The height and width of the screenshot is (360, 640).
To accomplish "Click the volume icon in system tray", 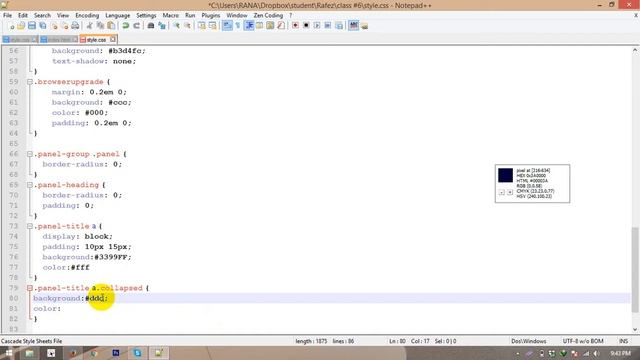I will 596,353.
